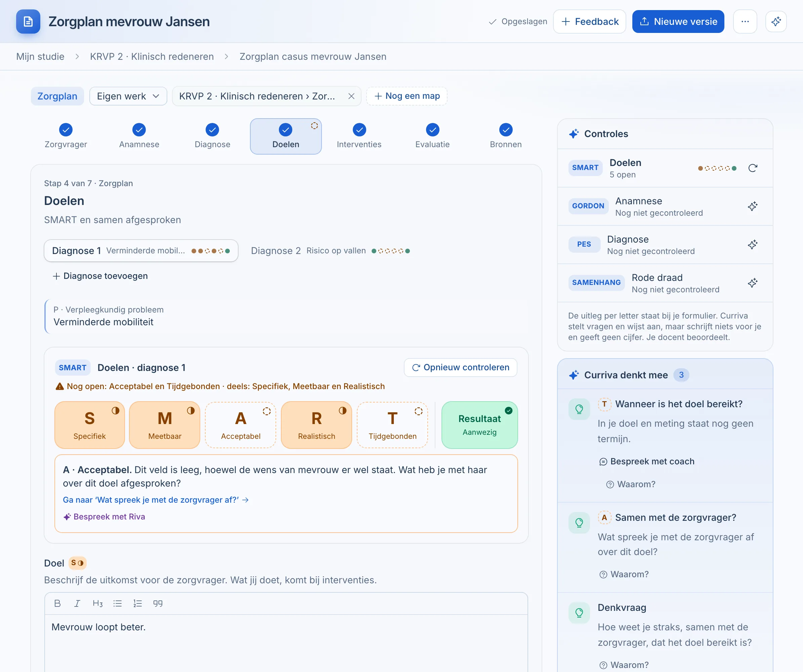Go to the Anamnese step

[x=139, y=136]
